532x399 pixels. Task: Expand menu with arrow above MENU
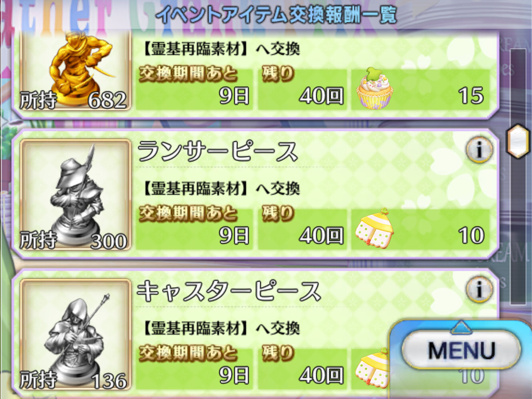tap(461, 327)
